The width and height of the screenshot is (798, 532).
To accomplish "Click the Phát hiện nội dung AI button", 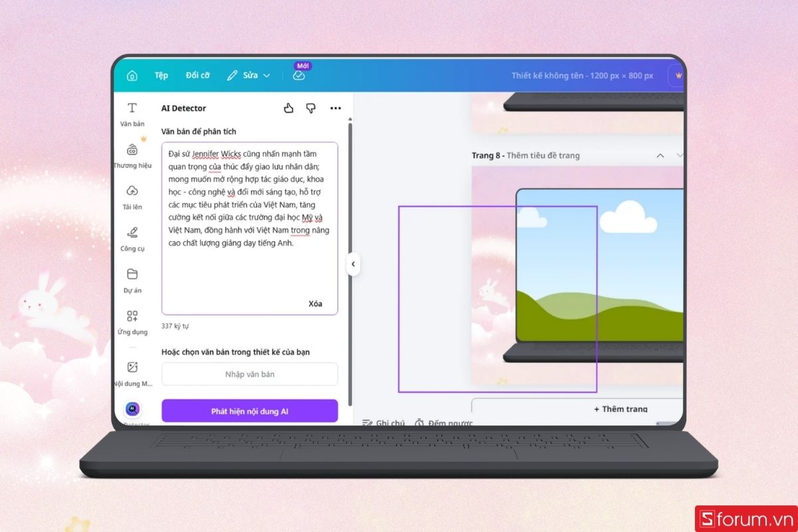I will point(249,411).
